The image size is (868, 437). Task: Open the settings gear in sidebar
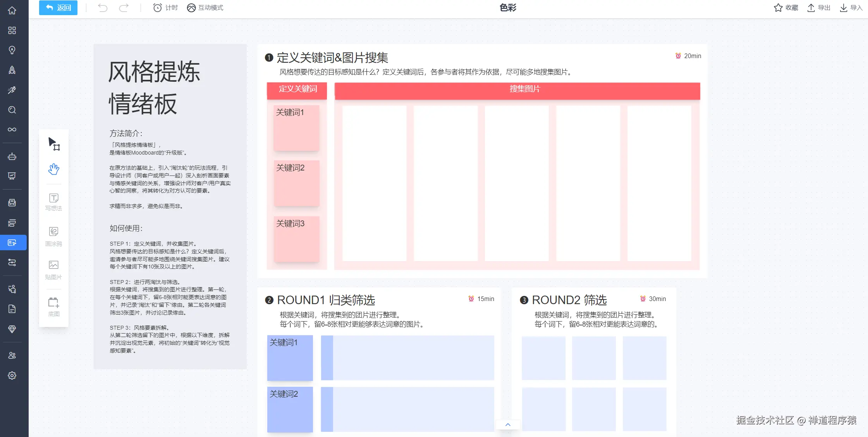coord(12,375)
